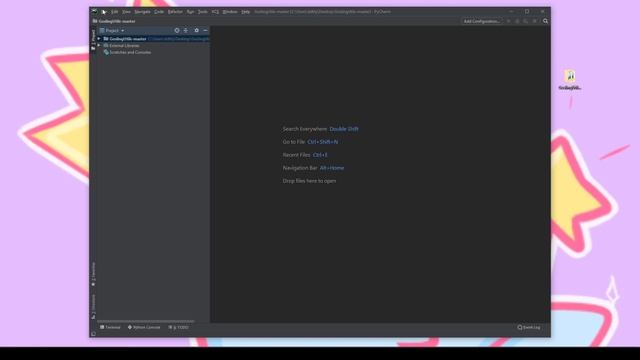640x360 pixels.
Task: Click the Run with Coverage icon in toolbar
Action: (526, 21)
